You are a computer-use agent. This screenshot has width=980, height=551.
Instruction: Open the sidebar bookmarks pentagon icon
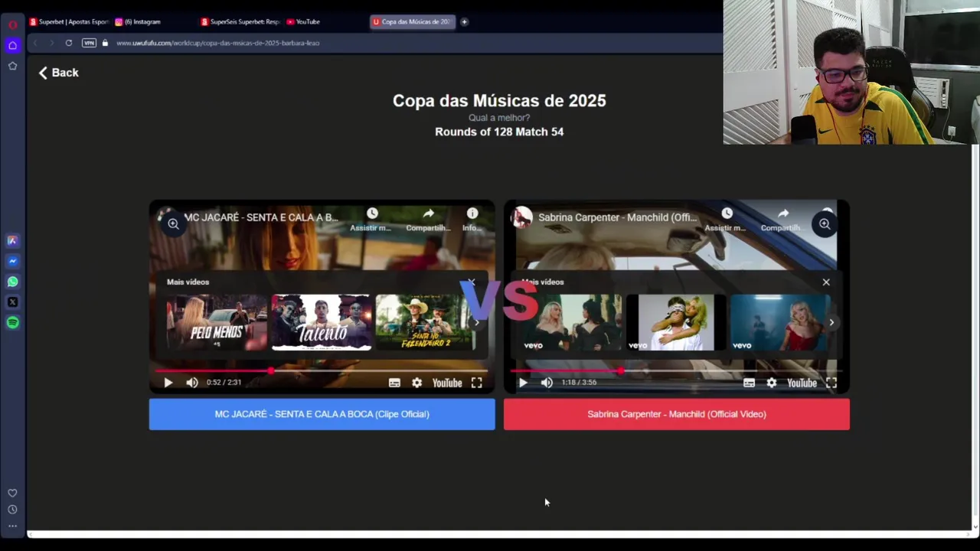(x=12, y=66)
